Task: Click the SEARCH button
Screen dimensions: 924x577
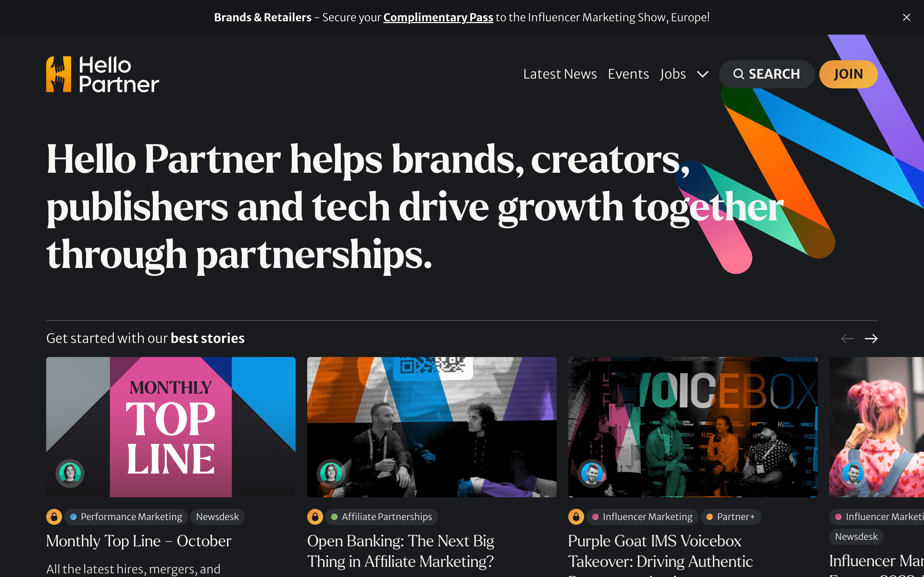Action: [x=766, y=74]
